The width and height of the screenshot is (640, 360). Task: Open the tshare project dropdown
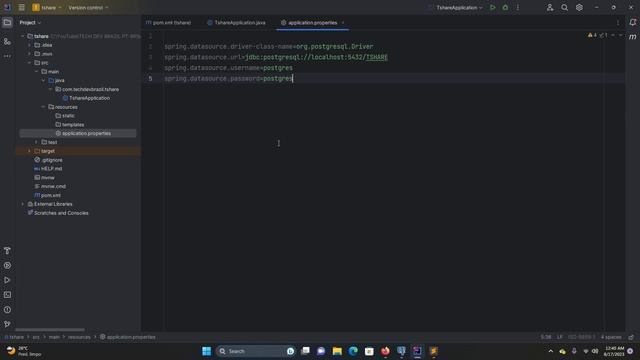[47, 7]
